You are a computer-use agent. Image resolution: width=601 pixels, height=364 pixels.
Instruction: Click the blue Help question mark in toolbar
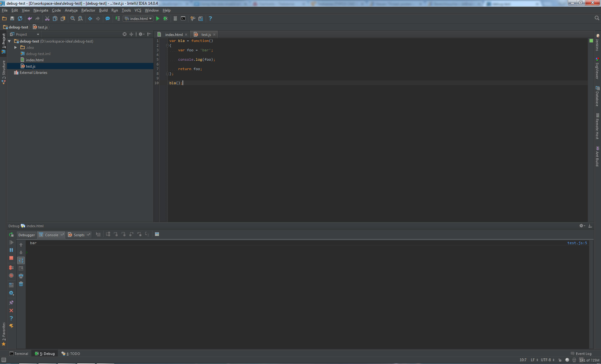pos(210,18)
